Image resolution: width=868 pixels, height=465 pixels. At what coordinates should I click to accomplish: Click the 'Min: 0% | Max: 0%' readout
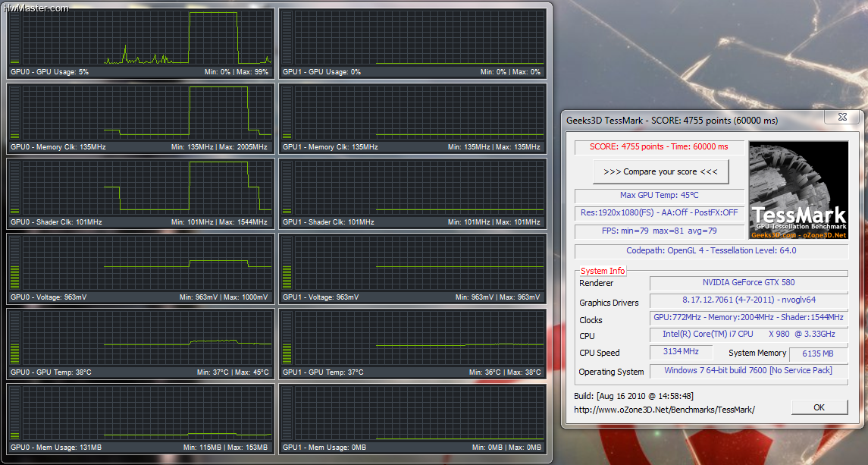[x=510, y=72]
